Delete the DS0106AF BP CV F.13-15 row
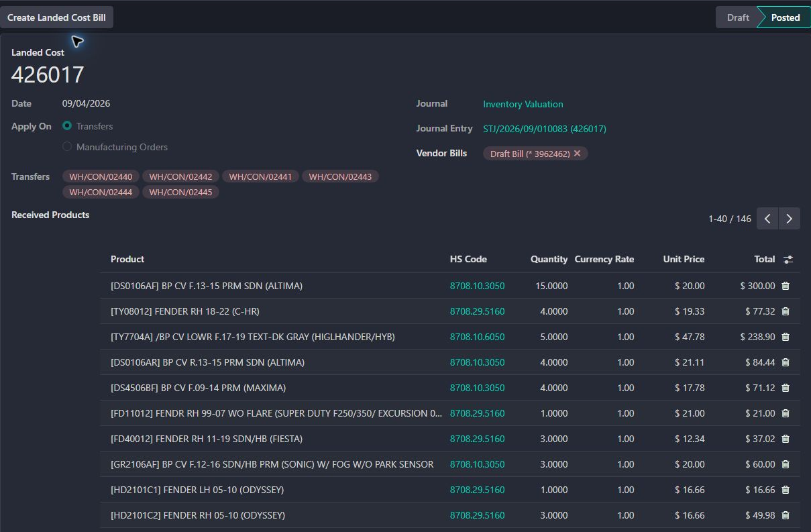This screenshot has height=532, width=811. [786, 286]
